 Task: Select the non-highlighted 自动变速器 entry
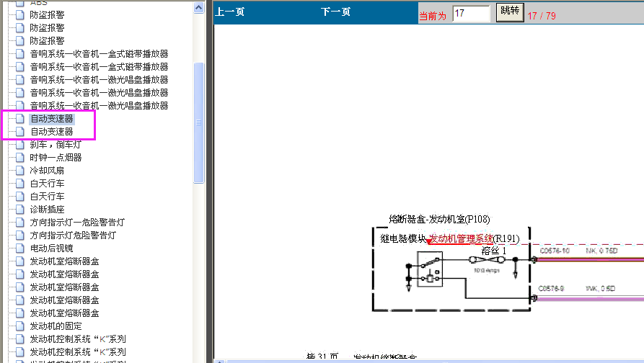pyautogui.click(x=52, y=132)
